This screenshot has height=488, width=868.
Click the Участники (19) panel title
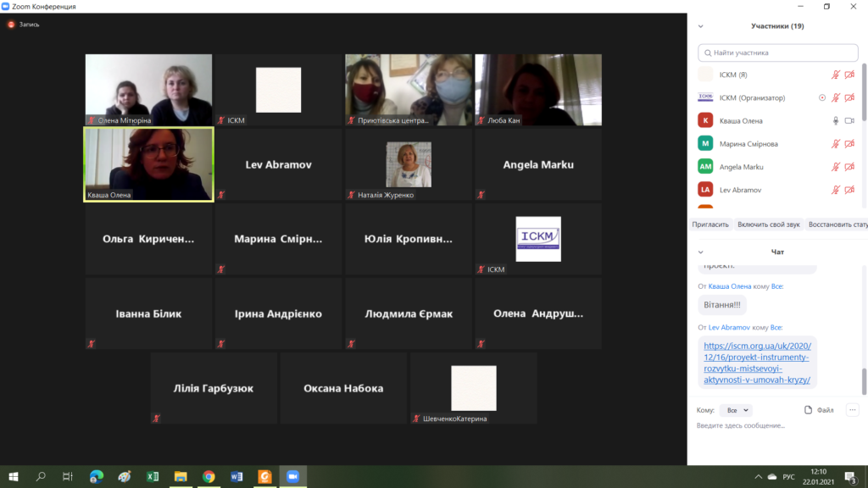(x=777, y=26)
